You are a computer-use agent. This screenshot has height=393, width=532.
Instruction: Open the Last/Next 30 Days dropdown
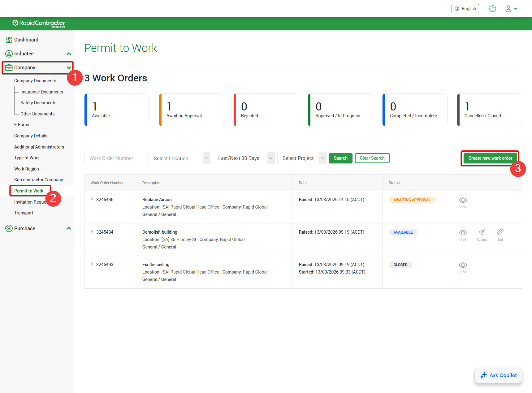244,158
